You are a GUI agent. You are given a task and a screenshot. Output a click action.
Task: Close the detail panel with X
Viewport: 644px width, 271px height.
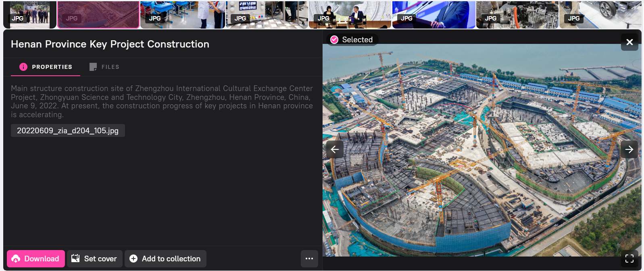pyautogui.click(x=629, y=42)
